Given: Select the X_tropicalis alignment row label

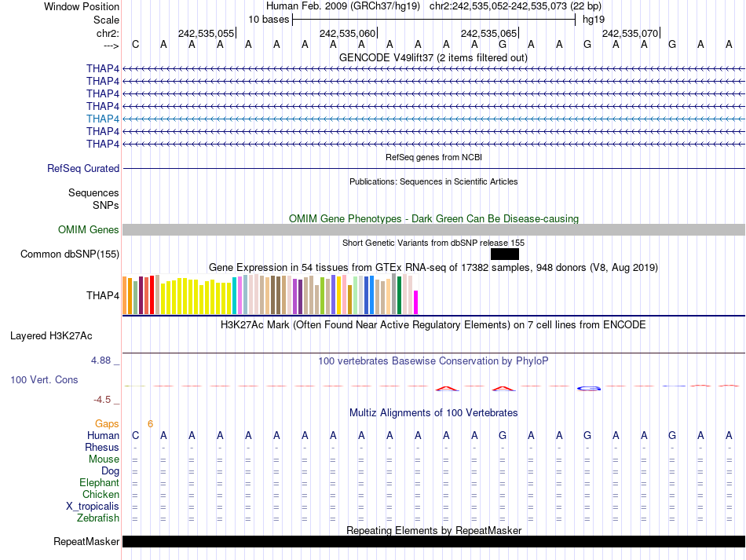Looking at the screenshot, I should click(x=93, y=506).
